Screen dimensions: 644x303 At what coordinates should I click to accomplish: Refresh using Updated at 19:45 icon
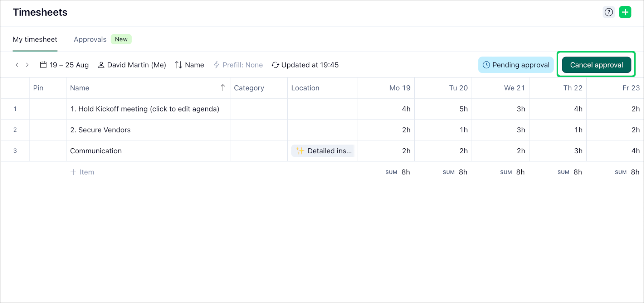tap(275, 65)
